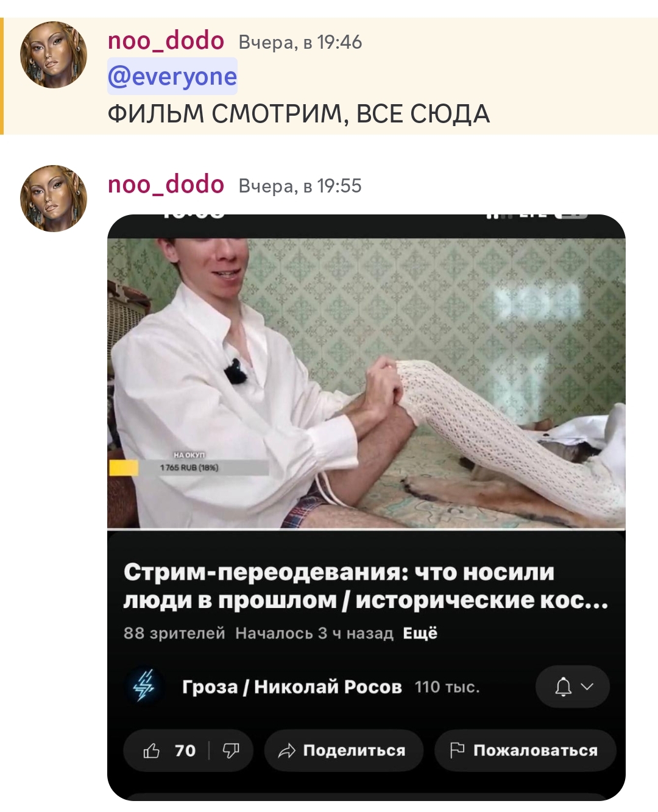Open noo_dodo username at 19:46 message
Viewport: 658px width, 812px height.
click(166, 41)
